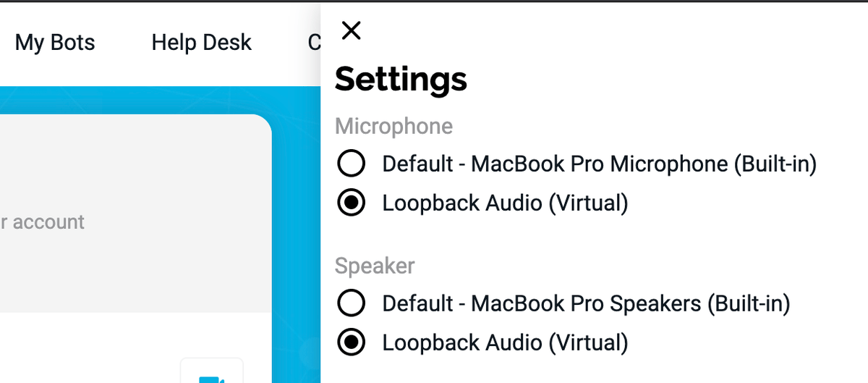Select Default MacBook Pro Microphone radio button

[x=352, y=164]
